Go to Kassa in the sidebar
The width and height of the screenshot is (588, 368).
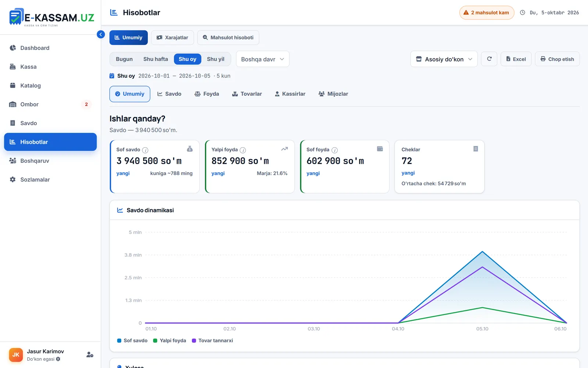(50, 67)
